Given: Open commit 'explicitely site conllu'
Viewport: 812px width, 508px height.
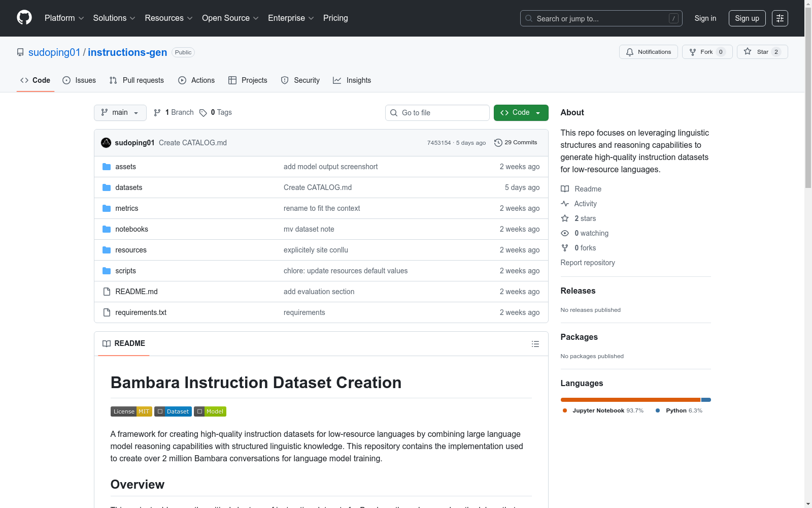Looking at the screenshot, I should pos(316,250).
